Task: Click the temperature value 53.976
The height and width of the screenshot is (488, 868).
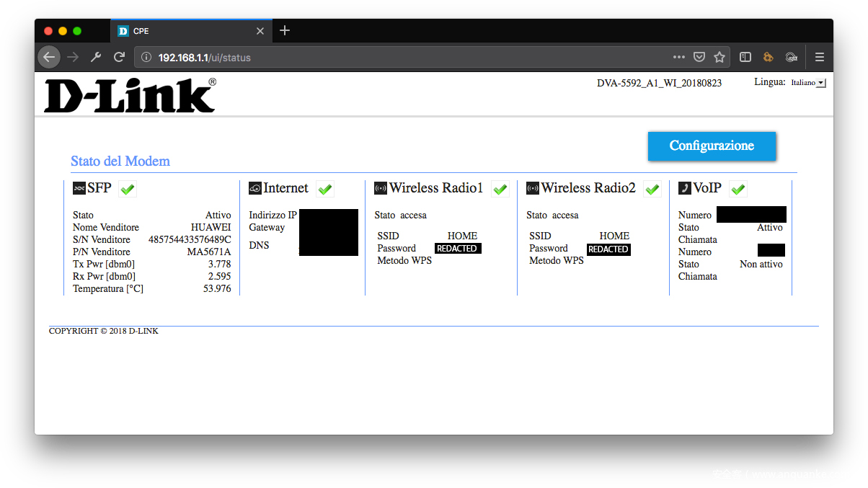Action: (217, 288)
